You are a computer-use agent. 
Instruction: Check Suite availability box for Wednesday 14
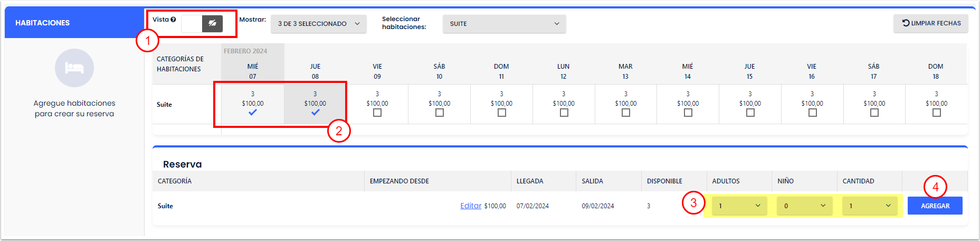pos(688,113)
